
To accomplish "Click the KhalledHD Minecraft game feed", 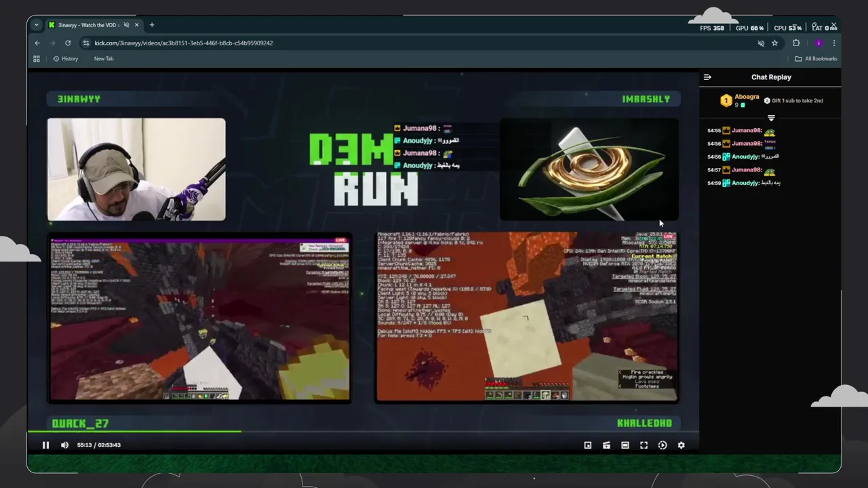I will tap(526, 317).
